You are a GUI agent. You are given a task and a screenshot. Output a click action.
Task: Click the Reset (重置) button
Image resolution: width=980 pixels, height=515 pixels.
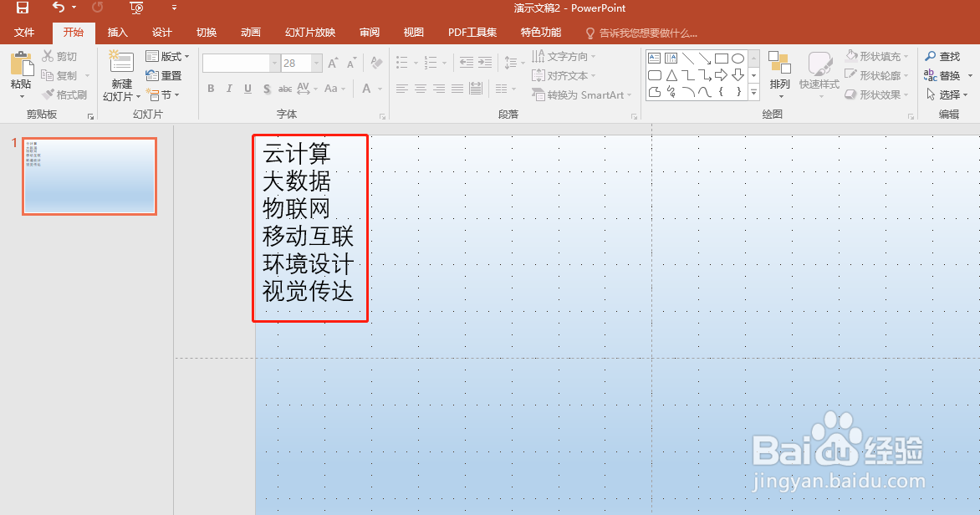164,74
